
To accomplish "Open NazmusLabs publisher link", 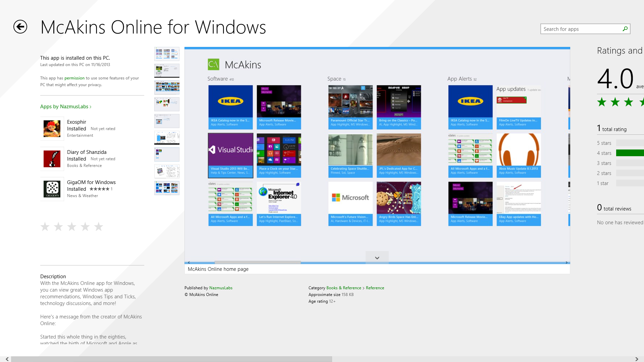I will [221, 288].
